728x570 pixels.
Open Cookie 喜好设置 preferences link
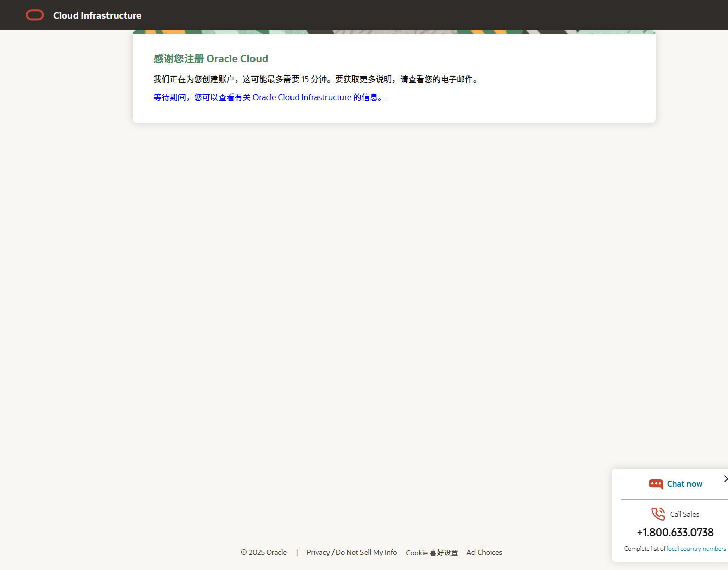(x=432, y=553)
